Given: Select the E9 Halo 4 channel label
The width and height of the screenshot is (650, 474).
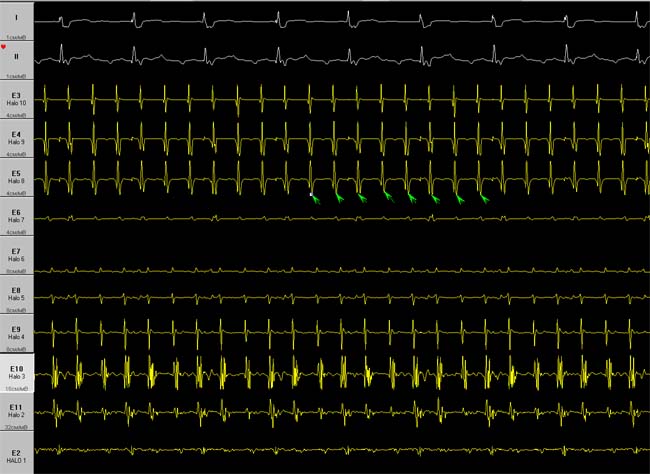Looking at the screenshot, I should 17,333.
